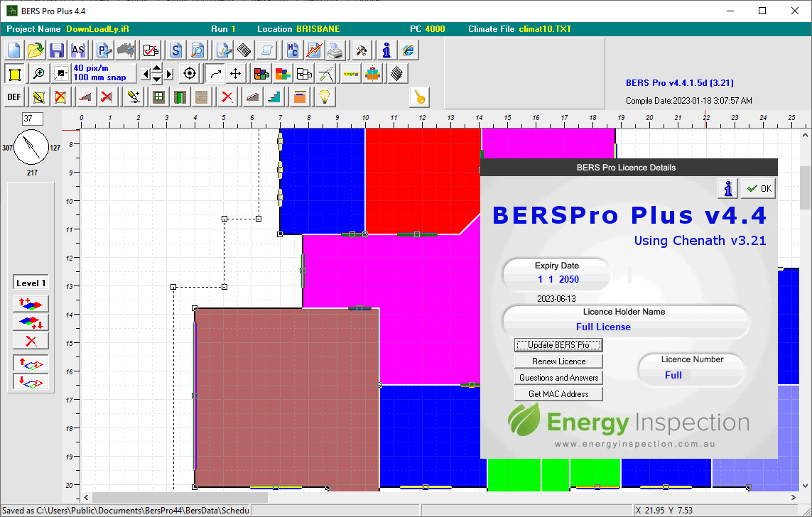Click the Renew Licence button
Viewport: 812px width, 517px height.
point(558,360)
